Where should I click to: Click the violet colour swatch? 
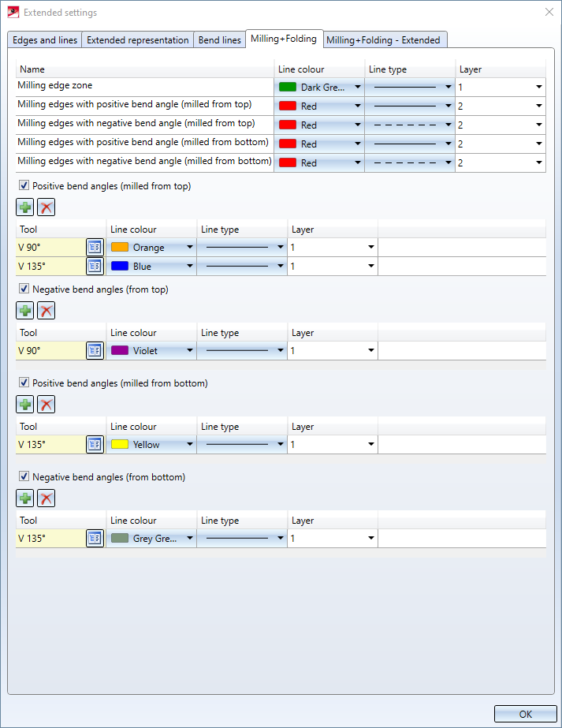(120, 350)
